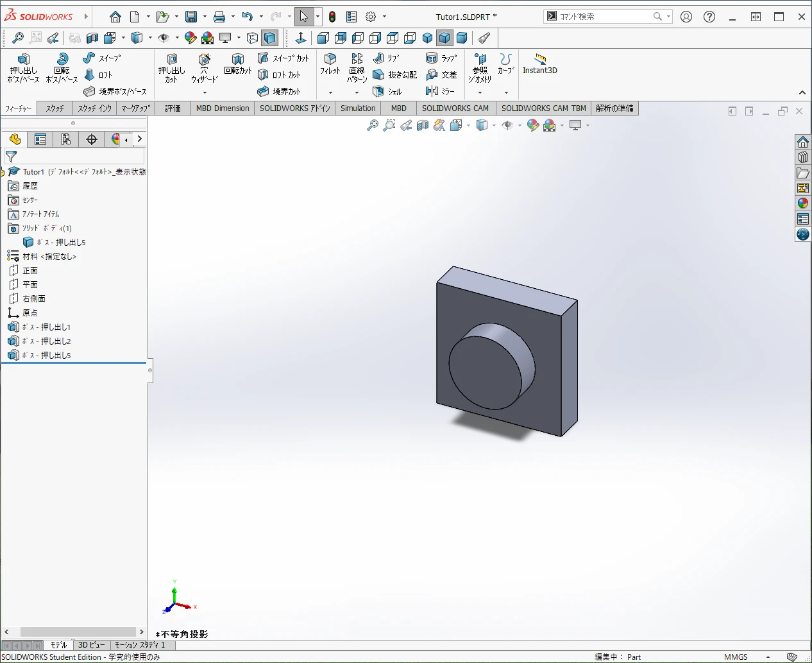Click the traffic-light Rebuild icon

332,17
